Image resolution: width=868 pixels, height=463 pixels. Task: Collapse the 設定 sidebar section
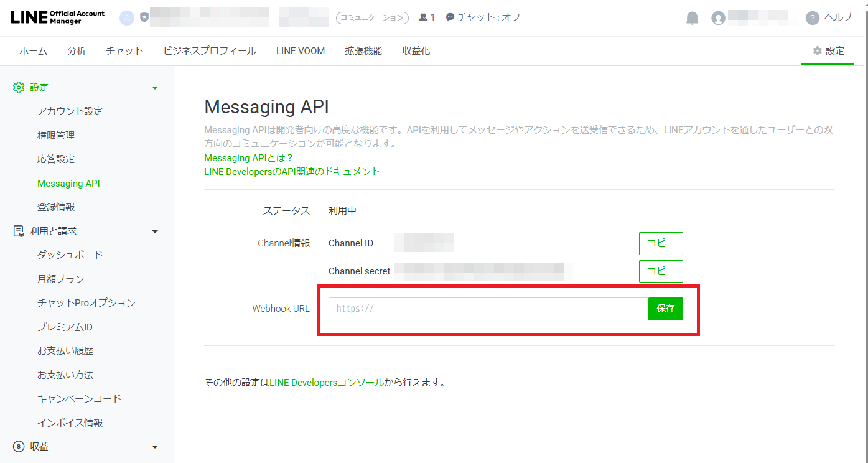[x=155, y=88]
